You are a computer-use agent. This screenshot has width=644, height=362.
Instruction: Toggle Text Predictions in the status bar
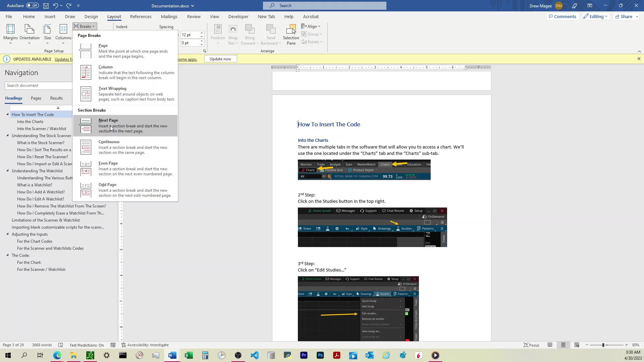pyautogui.click(x=86, y=345)
